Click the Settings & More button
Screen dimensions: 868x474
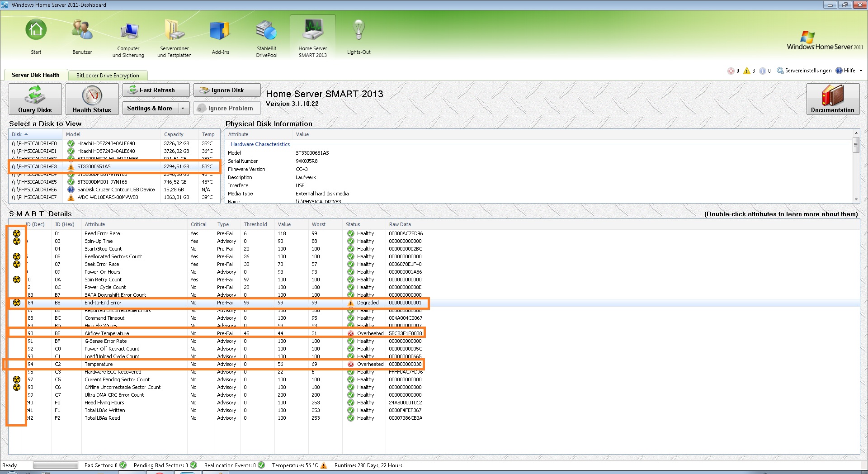click(150, 108)
